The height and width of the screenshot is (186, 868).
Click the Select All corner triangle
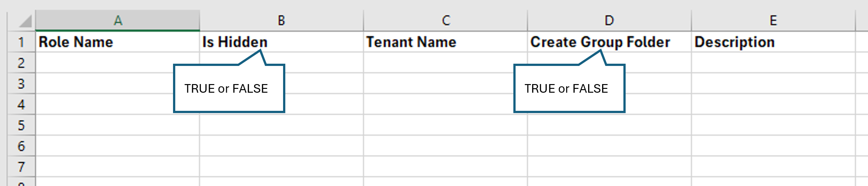(x=25, y=21)
